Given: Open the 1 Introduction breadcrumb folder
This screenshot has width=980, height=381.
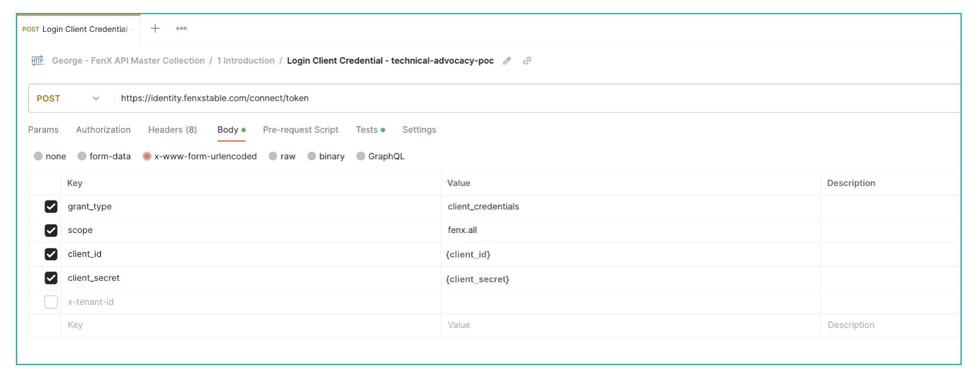Looking at the screenshot, I should (x=246, y=61).
